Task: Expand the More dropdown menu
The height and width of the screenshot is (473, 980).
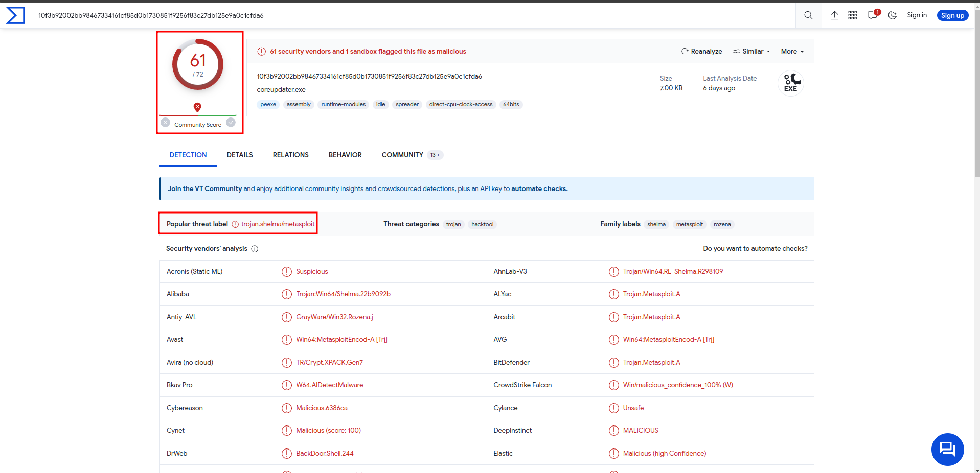Action: pyautogui.click(x=792, y=51)
